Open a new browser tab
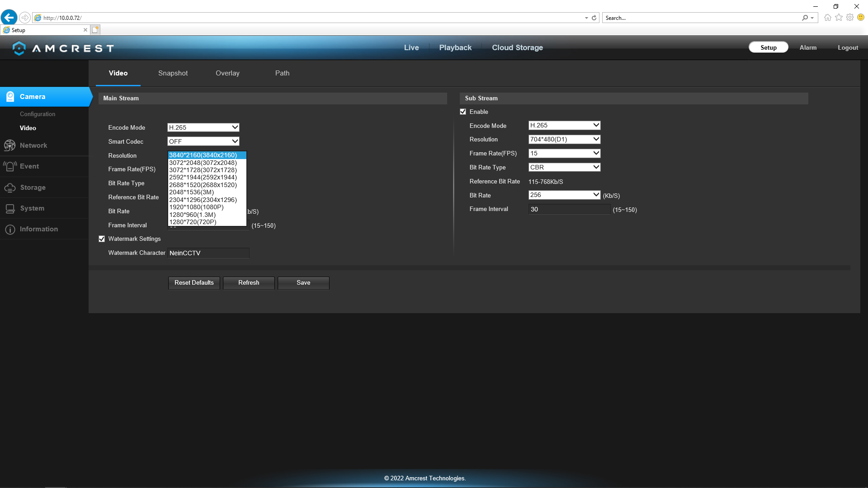This screenshot has height=488, width=868. coord(95,30)
